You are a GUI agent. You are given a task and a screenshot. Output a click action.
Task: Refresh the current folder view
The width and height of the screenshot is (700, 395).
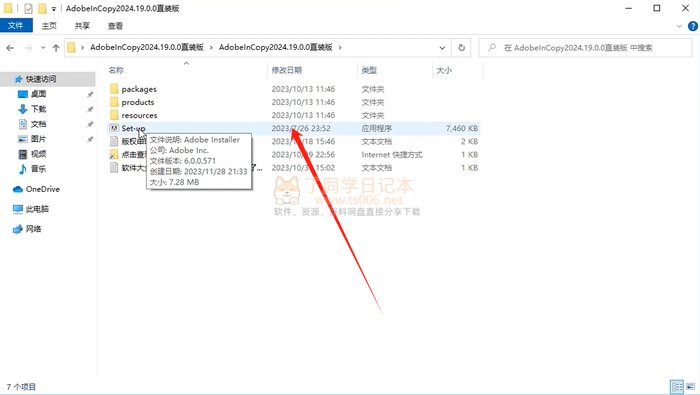(462, 48)
